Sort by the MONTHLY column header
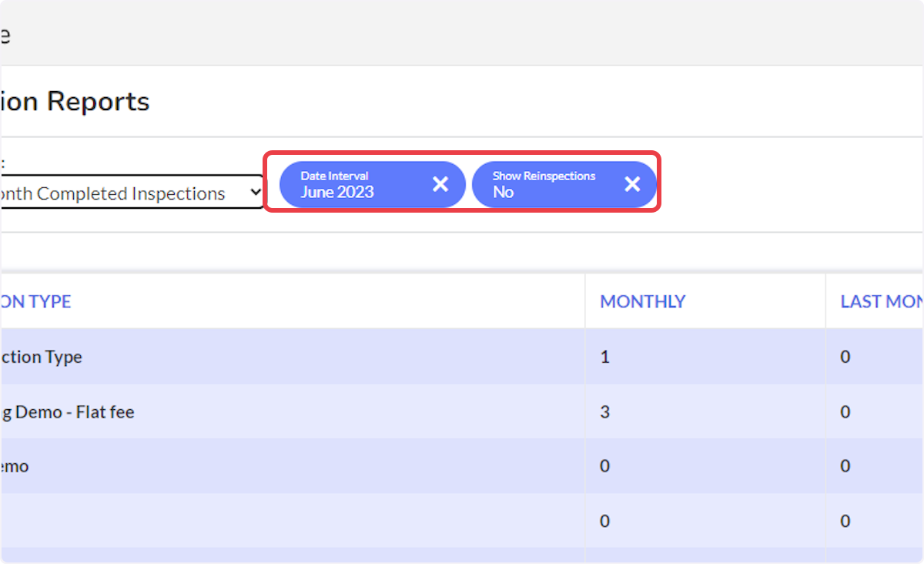The width and height of the screenshot is (924, 564). click(643, 301)
